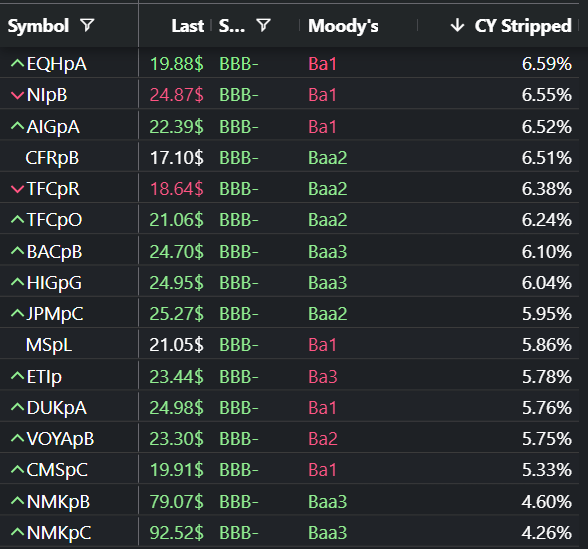The height and width of the screenshot is (549, 588).
Task: Select the NMKpC symbol
Action: (59, 532)
